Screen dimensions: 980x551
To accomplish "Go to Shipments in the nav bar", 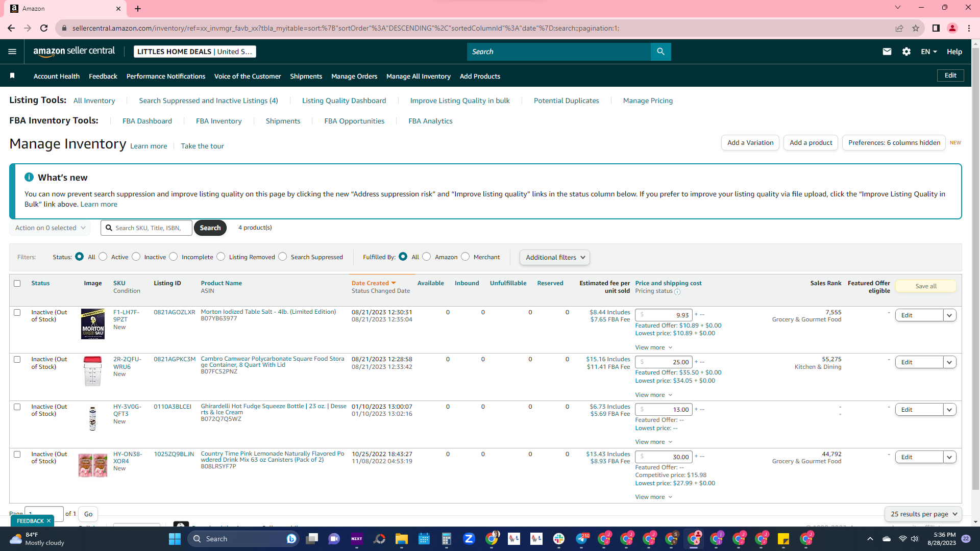I will [x=306, y=76].
